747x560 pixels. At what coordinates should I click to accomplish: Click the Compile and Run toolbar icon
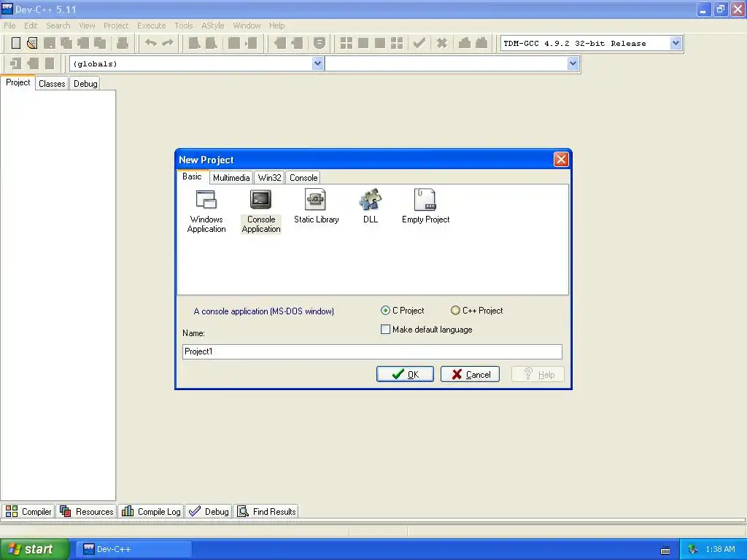click(379, 43)
